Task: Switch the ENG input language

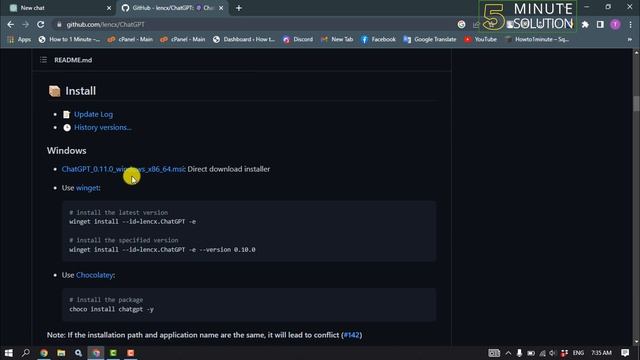Action: point(578,353)
